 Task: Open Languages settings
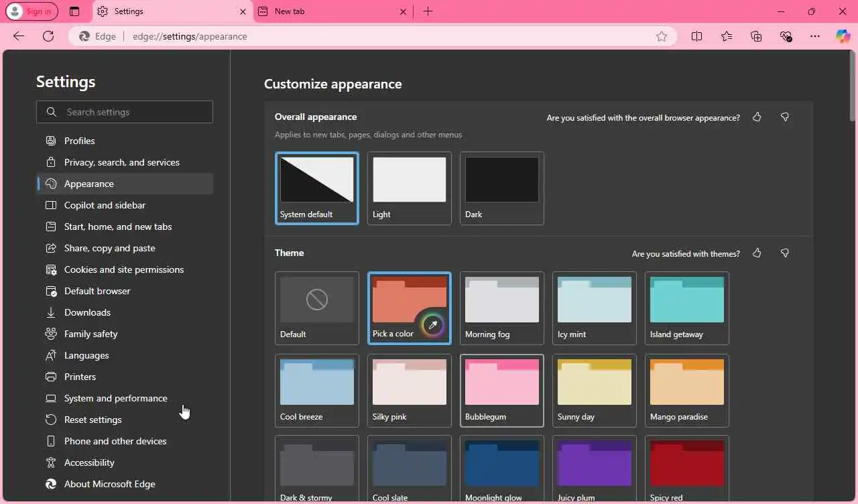(125, 355)
